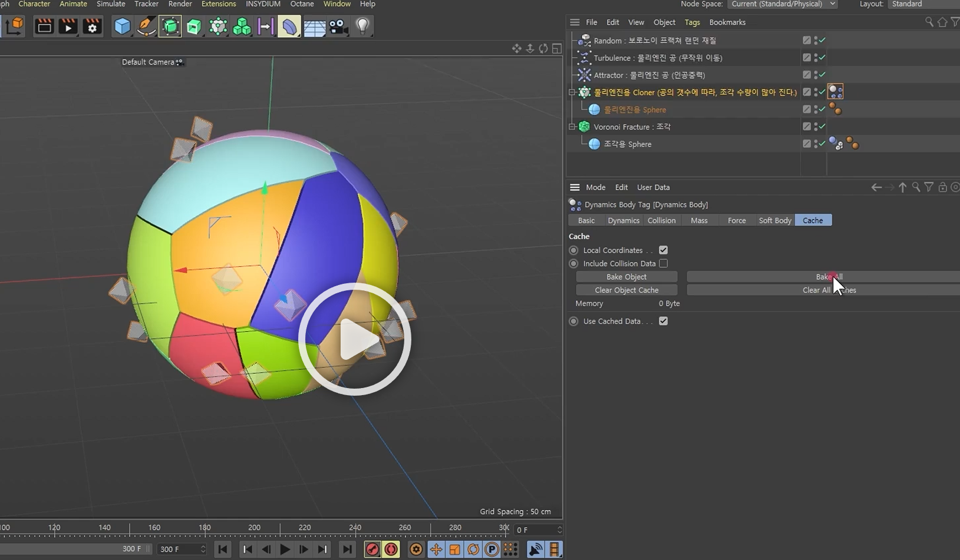Open the MoGraph Cloner toolbar icon

coord(218,26)
